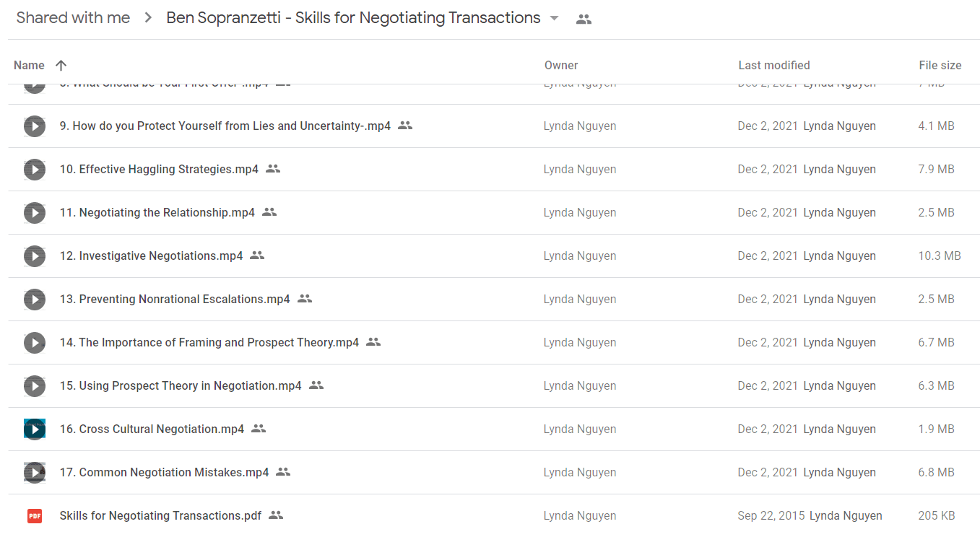This screenshot has height=537, width=980.
Task: Click the Last modified column header
Action: (x=774, y=65)
